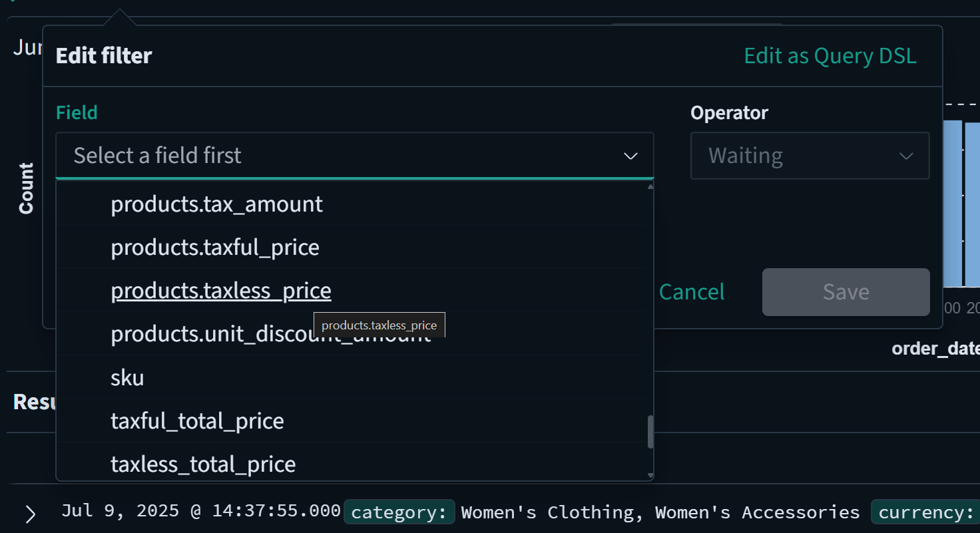Open Edit as Query DSL

(x=830, y=55)
